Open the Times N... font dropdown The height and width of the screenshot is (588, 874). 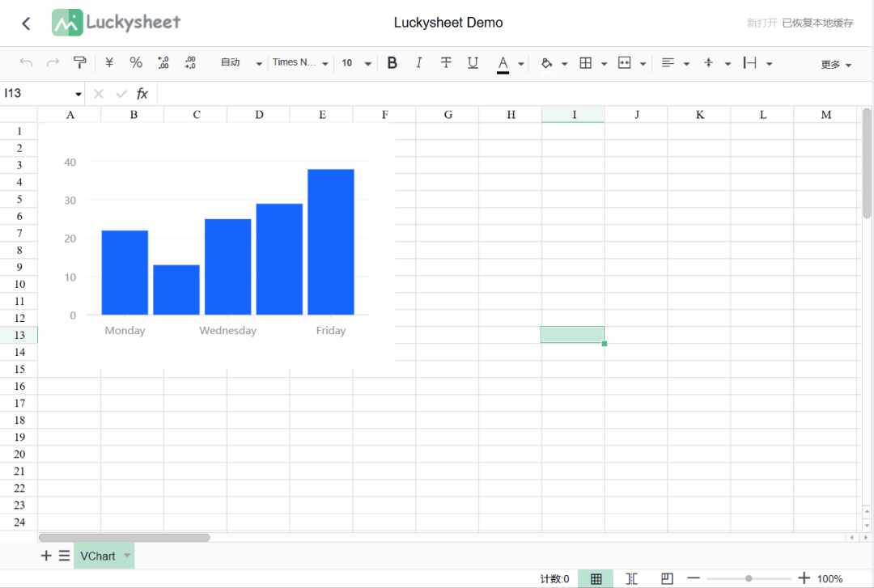click(300, 63)
